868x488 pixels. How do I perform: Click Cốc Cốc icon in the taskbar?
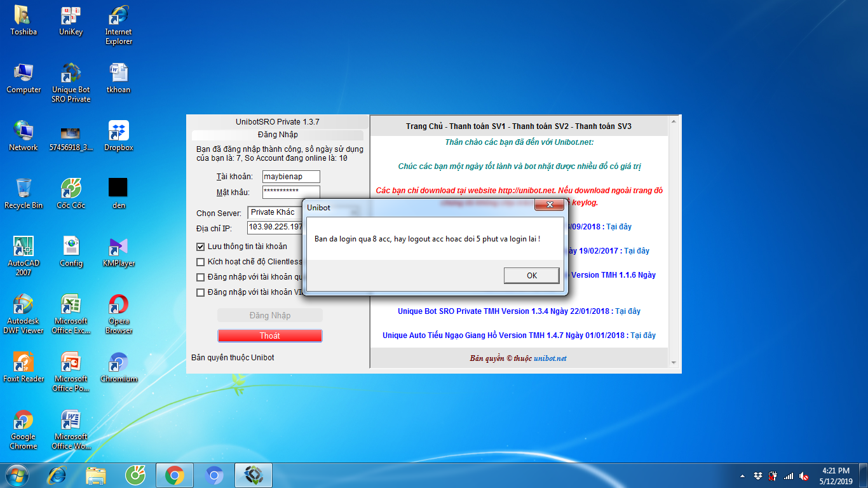135,475
